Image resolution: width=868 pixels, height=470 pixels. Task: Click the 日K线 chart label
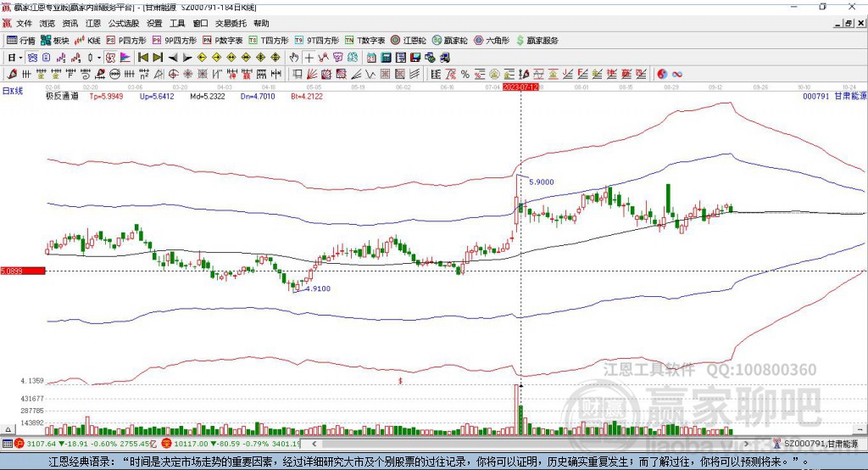pos(13,92)
